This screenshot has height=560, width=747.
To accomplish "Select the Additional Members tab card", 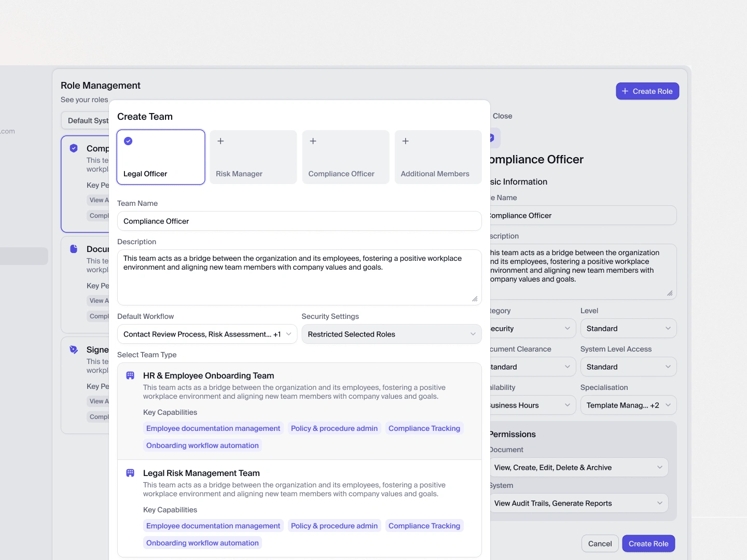I will pos(438,157).
